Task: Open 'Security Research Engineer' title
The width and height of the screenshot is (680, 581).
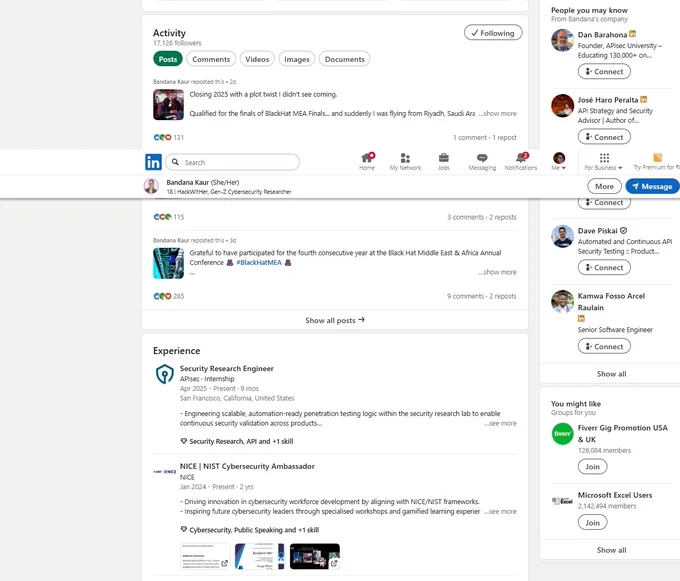Action: (226, 369)
